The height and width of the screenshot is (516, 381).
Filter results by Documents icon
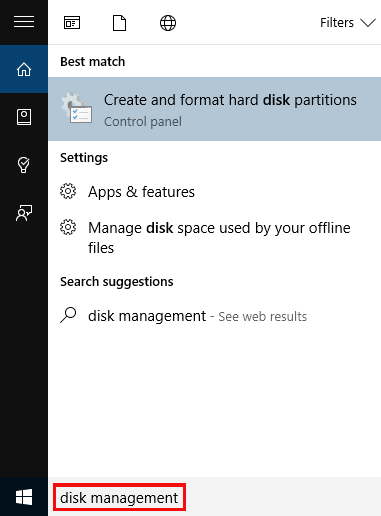click(x=119, y=23)
